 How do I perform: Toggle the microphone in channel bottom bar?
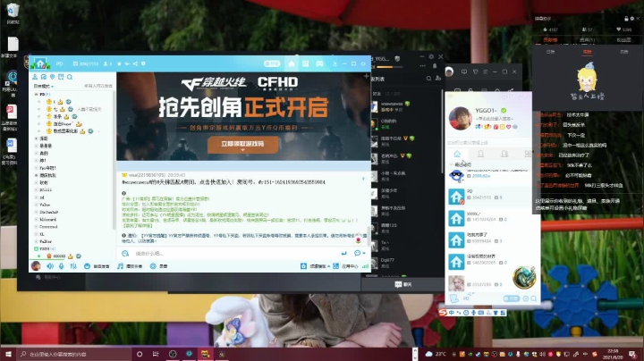point(61,266)
